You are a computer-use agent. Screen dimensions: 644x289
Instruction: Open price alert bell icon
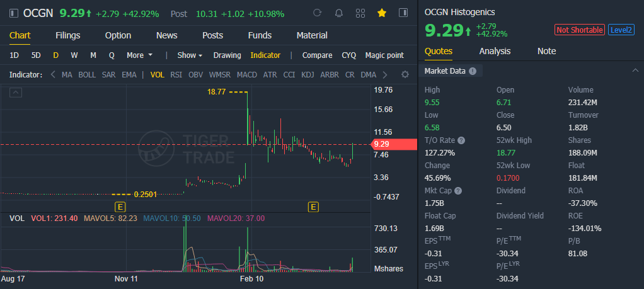(x=339, y=13)
